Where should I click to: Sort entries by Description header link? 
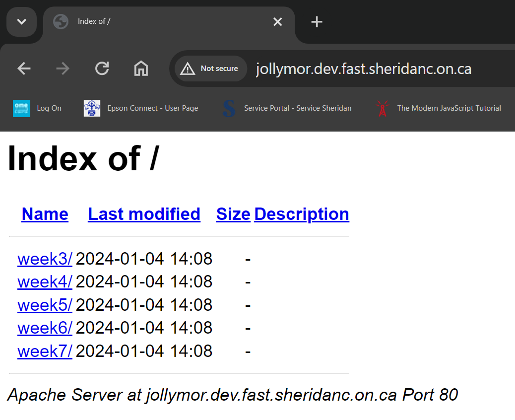(301, 214)
